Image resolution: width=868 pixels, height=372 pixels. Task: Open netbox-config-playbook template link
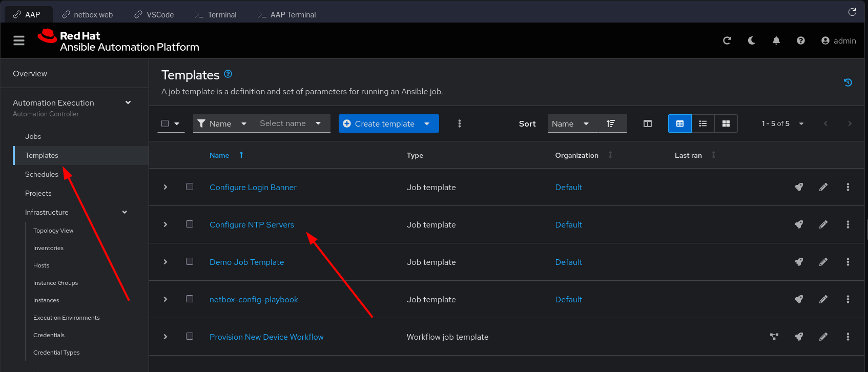click(x=254, y=299)
